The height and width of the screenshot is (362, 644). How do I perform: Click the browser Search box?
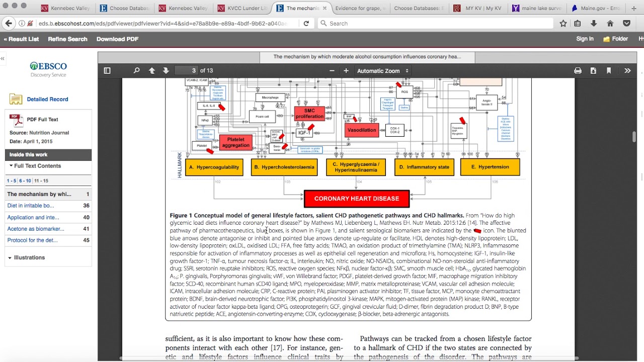(436, 23)
